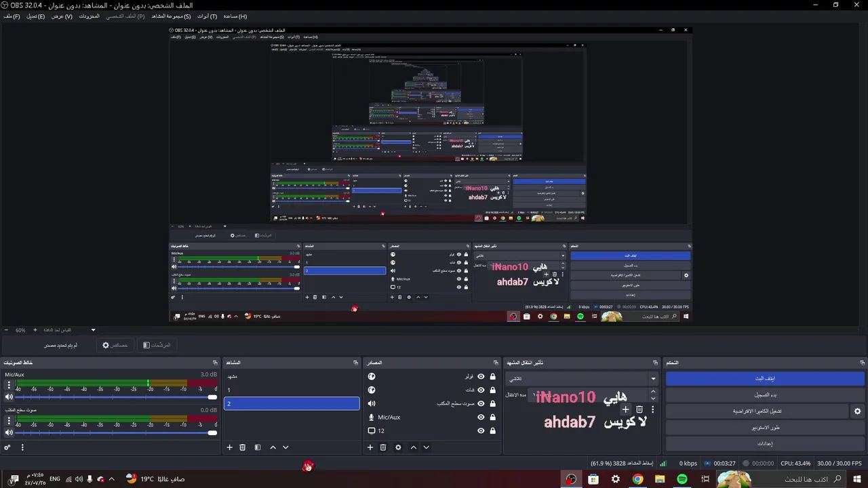The height and width of the screenshot is (488, 868).
Task: Open the إعدادات settings button in the controls panel
Action: (x=765, y=444)
